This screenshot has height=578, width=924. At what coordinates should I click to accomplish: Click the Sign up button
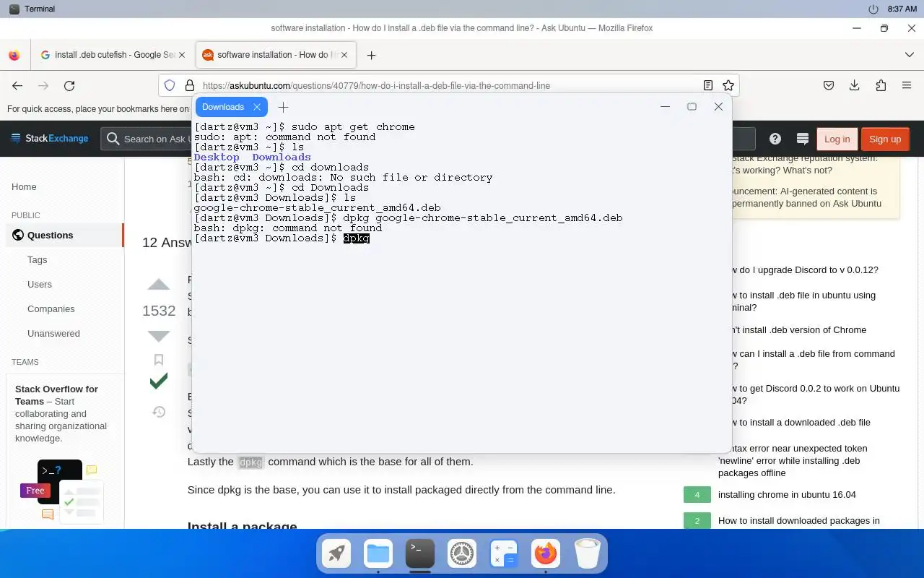tap(885, 139)
